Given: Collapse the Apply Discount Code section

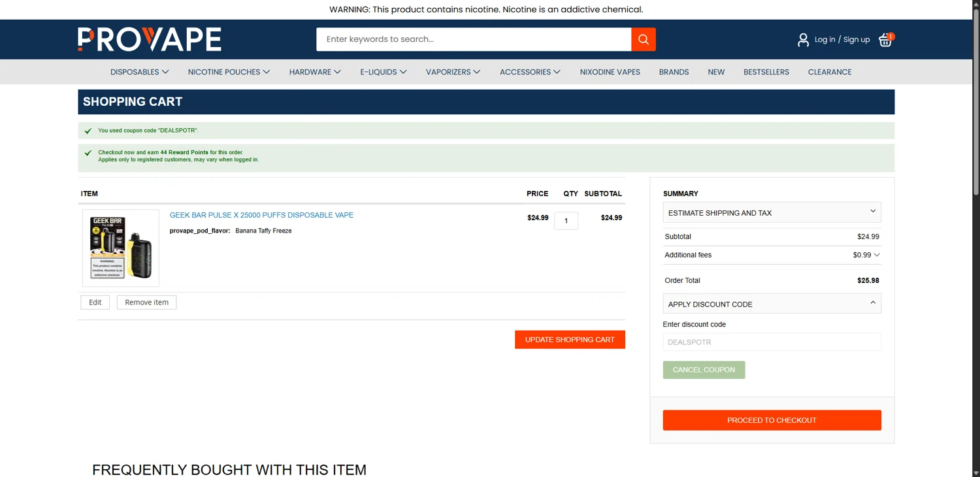Looking at the screenshot, I should (x=772, y=304).
